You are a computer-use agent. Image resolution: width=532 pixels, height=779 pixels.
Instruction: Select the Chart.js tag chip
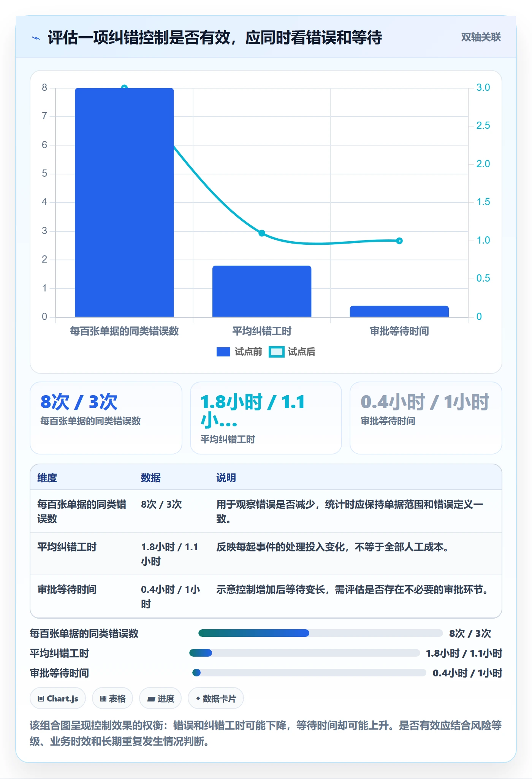click(58, 698)
